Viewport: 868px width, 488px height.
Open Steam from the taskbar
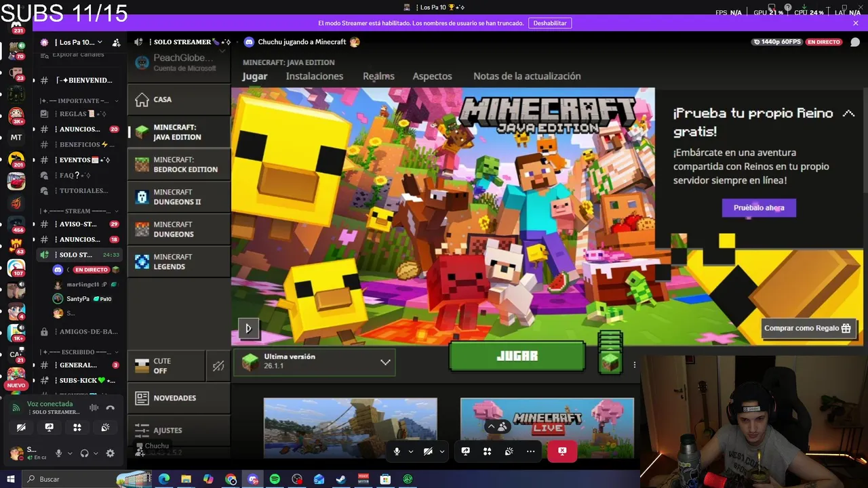[x=341, y=479]
